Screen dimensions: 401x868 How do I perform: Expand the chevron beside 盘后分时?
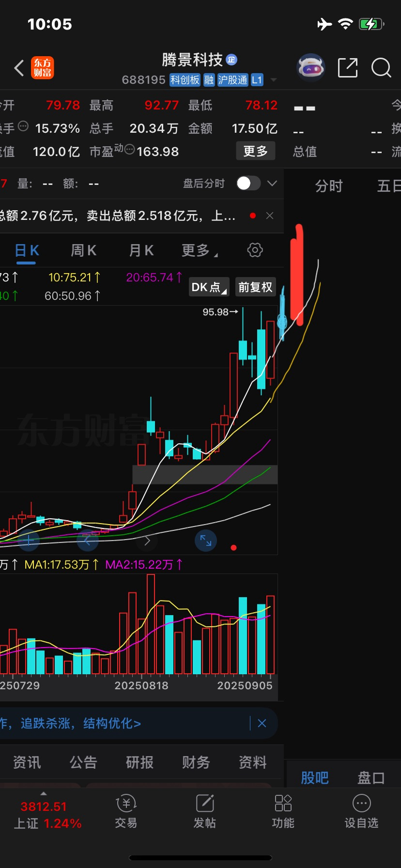(x=272, y=183)
